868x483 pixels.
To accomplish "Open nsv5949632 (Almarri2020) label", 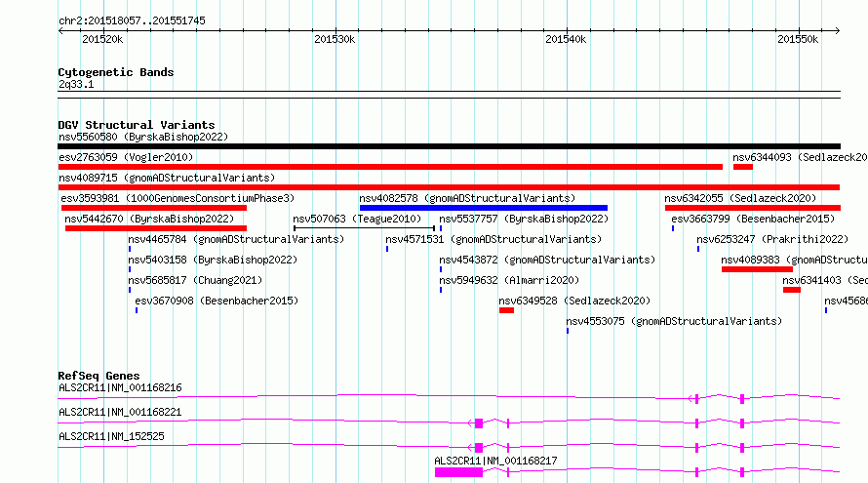I will 509,280.
